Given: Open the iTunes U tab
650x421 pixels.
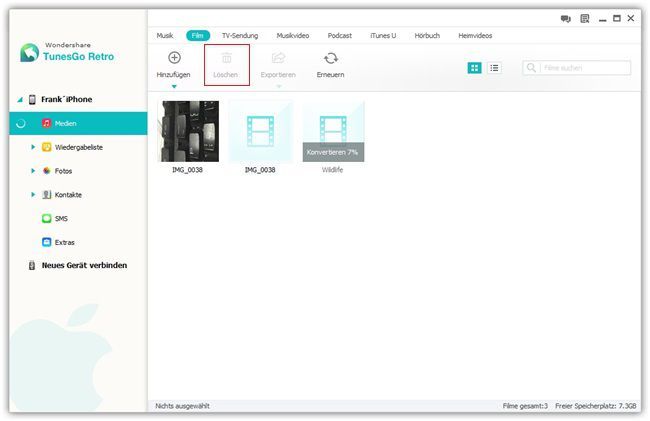Looking at the screenshot, I should [x=383, y=36].
